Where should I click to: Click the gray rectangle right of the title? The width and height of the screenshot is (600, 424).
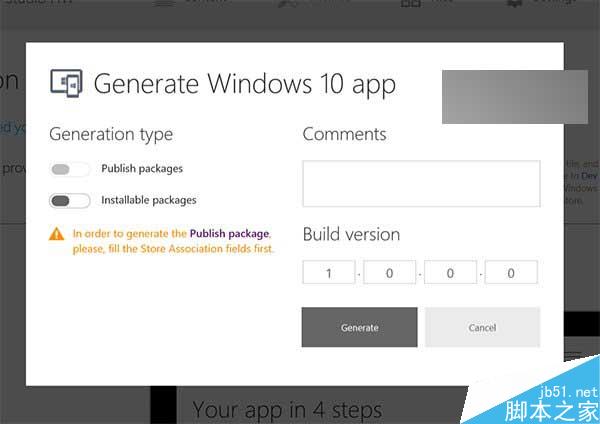point(515,96)
